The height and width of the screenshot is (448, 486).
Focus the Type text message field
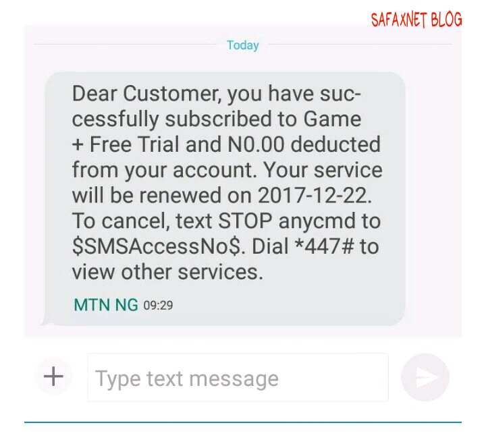[238, 377]
